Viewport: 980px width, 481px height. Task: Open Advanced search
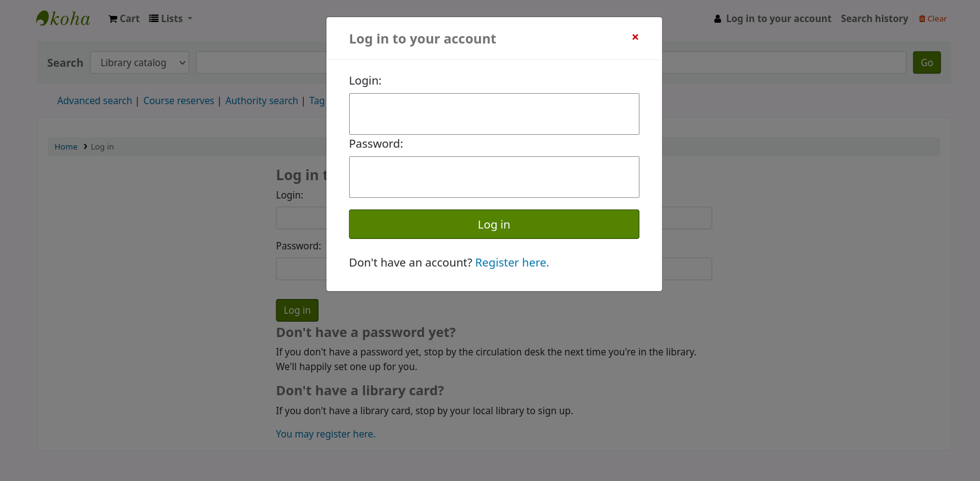pyautogui.click(x=95, y=101)
